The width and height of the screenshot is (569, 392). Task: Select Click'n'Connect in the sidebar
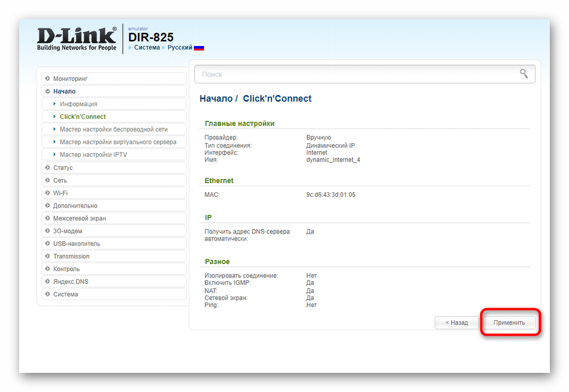click(x=83, y=117)
